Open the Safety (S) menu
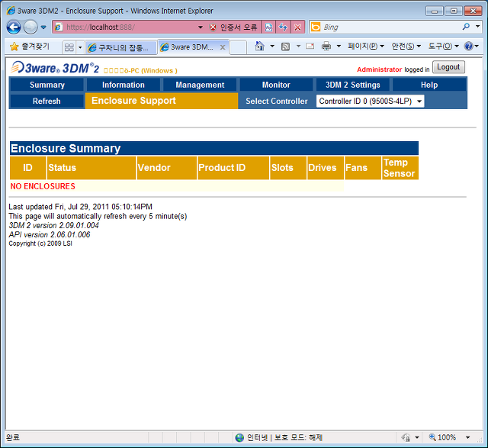 tap(406, 47)
